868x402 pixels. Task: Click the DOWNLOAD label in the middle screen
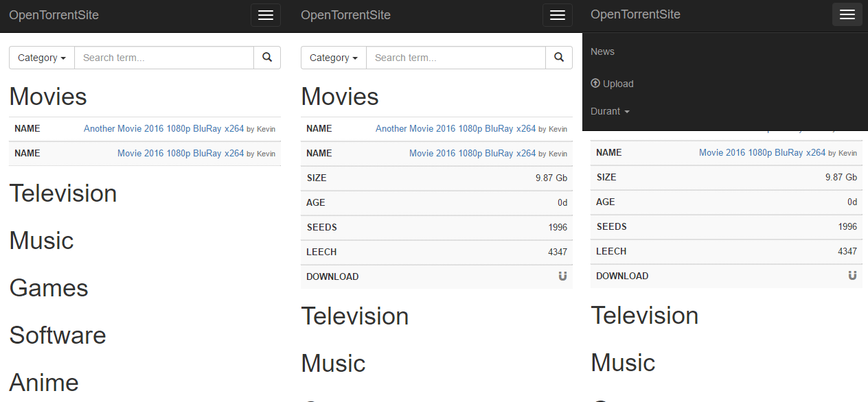click(x=332, y=276)
